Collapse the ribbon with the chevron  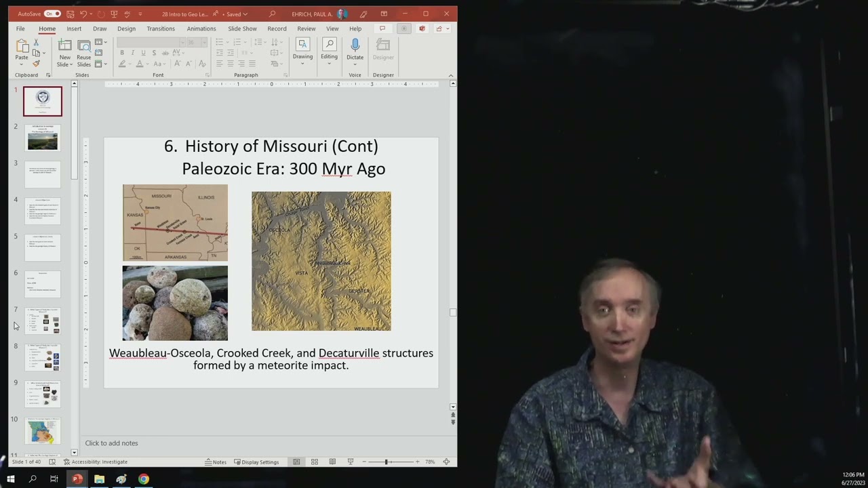pos(451,75)
